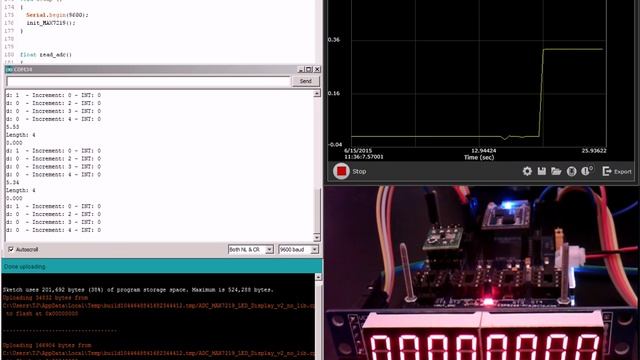Screen dimensions: 640x360
Task: Open the line ending dropdown Both NL & CR
Action: (x=251, y=249)
